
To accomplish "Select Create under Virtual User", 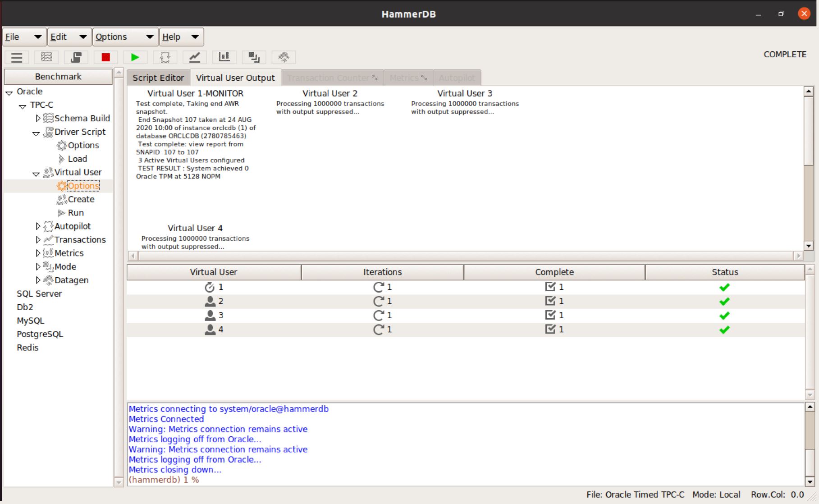I will (81, 199).
